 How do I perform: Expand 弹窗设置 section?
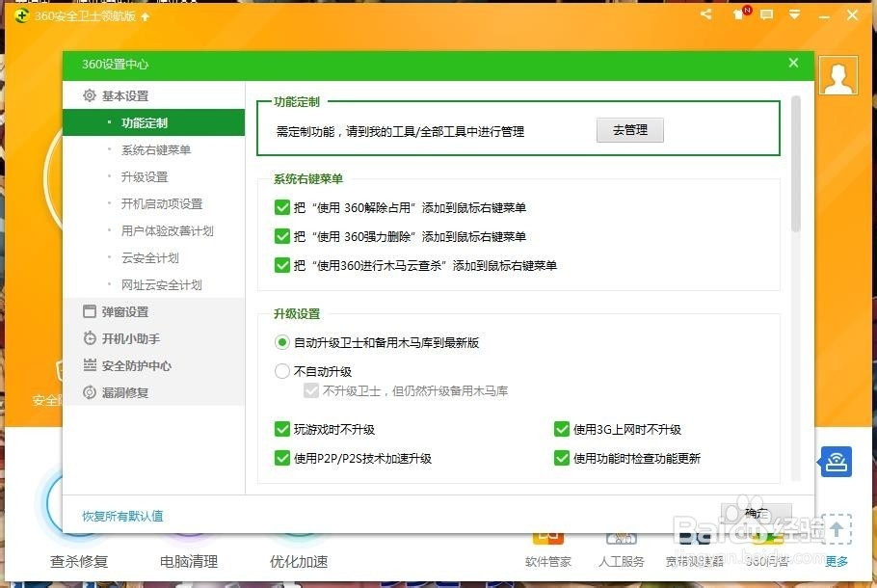(154, 311)
